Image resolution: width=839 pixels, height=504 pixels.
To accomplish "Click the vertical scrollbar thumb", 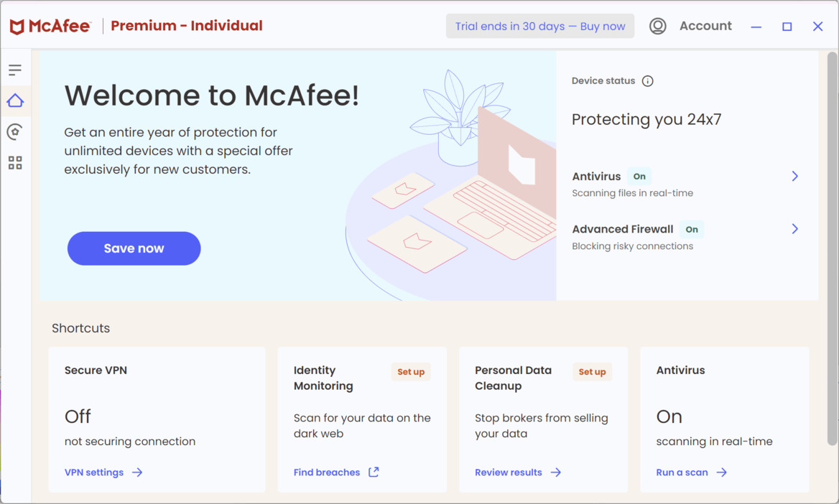I will point(832,249).
